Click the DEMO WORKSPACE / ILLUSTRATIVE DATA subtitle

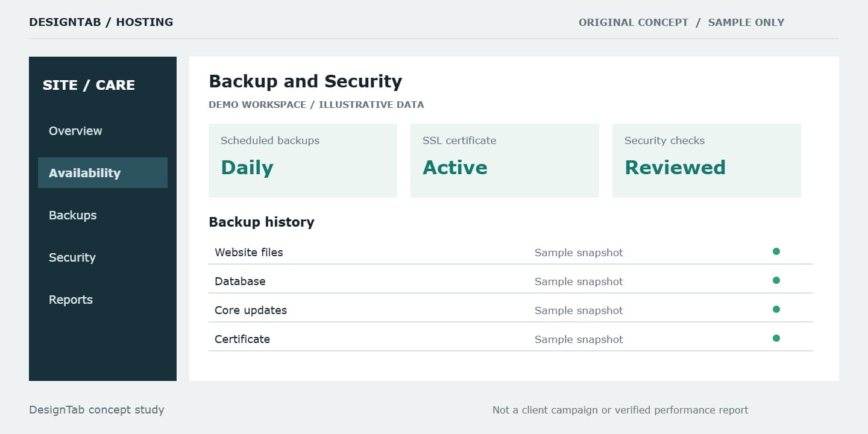(x=316, y=104)
